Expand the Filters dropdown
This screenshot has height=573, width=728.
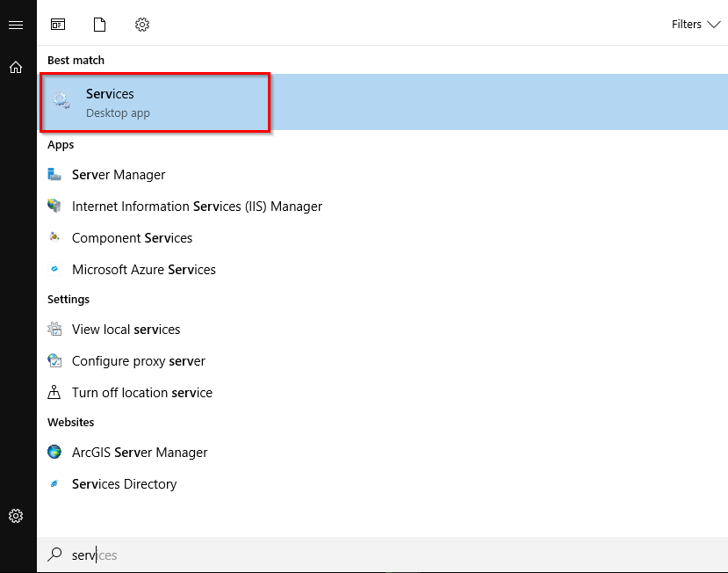pos(696,24)
